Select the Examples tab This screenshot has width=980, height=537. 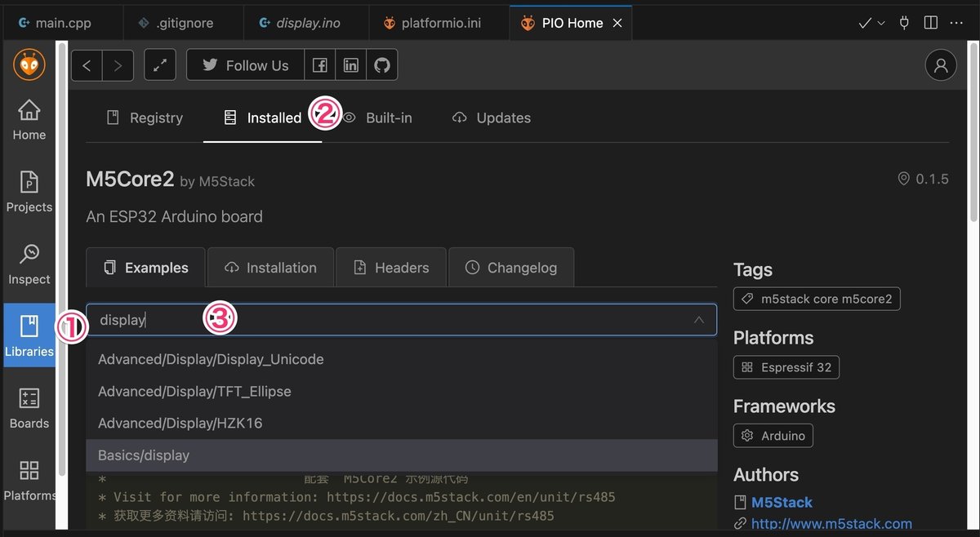tap(146, 268)
